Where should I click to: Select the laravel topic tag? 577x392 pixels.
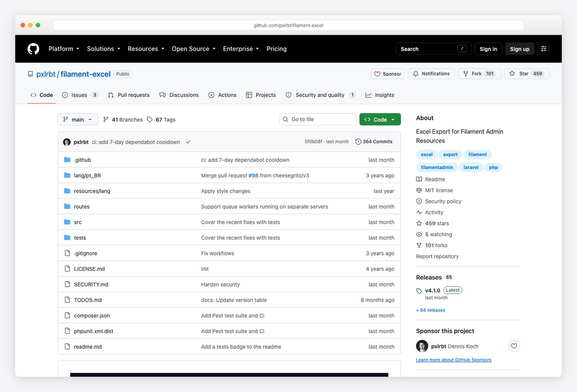[x=471, y=167]
